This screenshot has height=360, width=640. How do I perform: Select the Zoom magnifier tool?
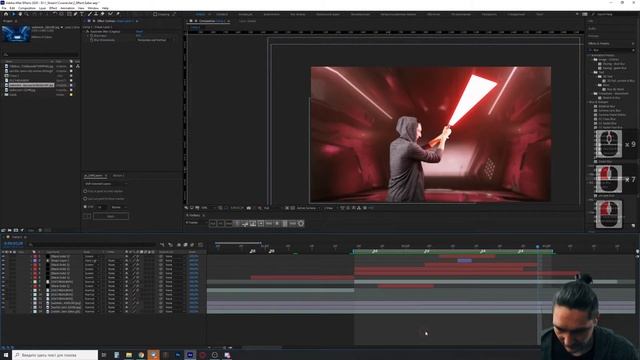click(x=27, y=14)
